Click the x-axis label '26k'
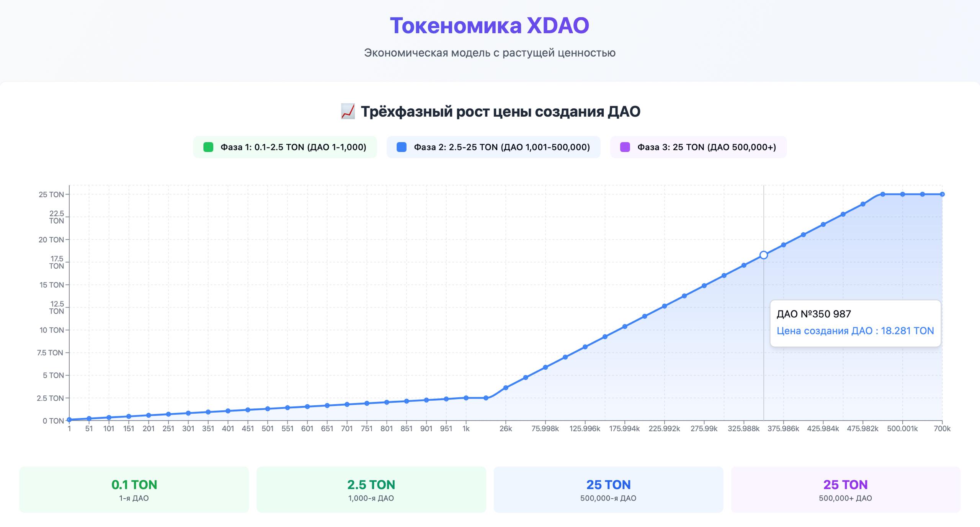This screenshot has width=980, height=527. (506, 429)
